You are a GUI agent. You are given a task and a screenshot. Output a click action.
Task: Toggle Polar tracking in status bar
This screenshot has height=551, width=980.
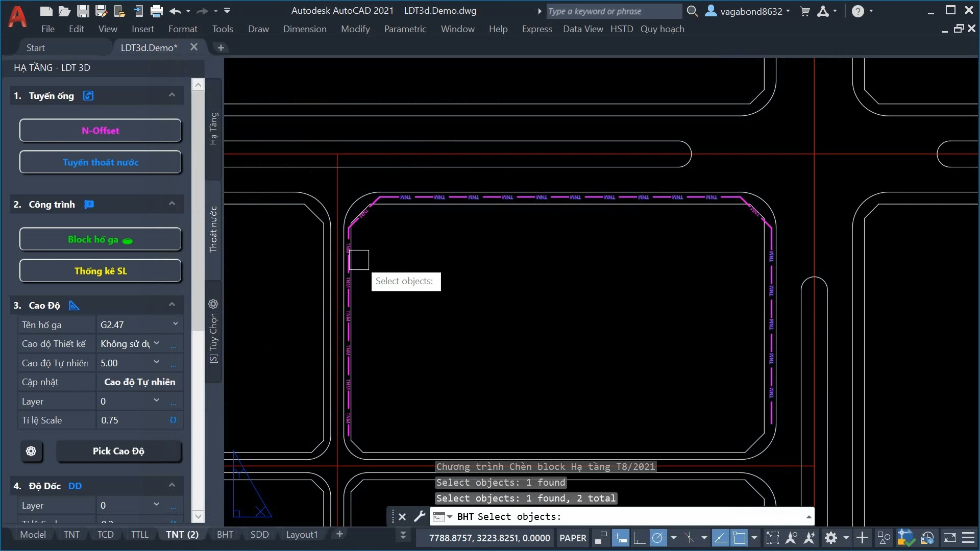[x=658, y=538]
